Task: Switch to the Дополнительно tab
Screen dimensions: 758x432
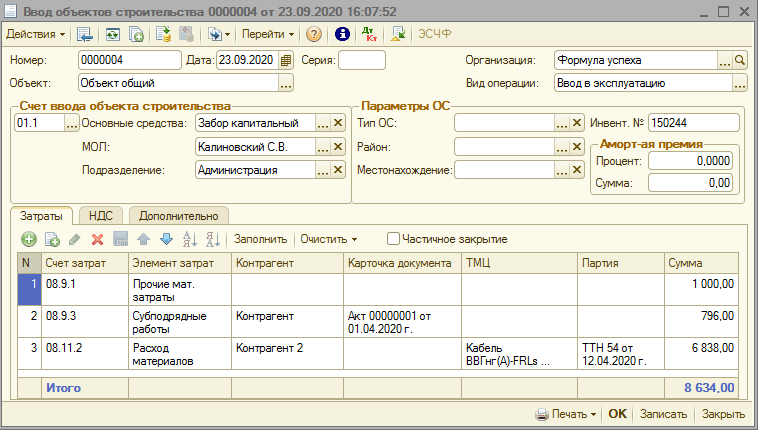Action: tap(178, 215)
